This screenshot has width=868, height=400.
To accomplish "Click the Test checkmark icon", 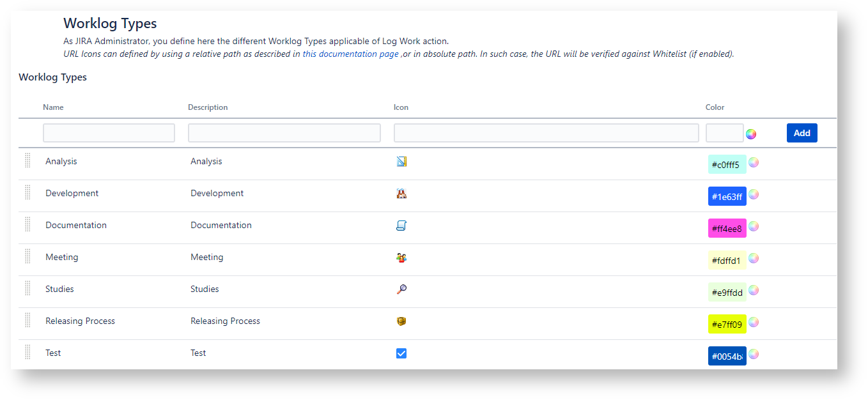I will pos(401,353).
